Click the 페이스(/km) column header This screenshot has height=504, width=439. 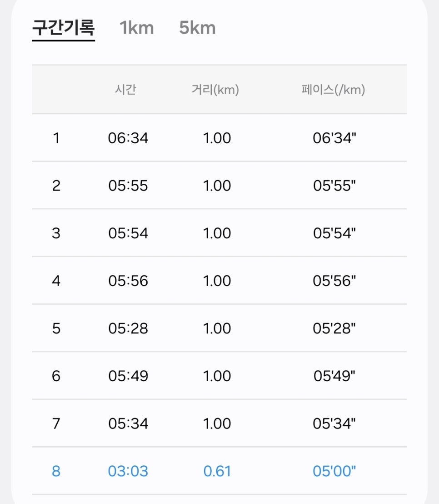pos(333,89)
